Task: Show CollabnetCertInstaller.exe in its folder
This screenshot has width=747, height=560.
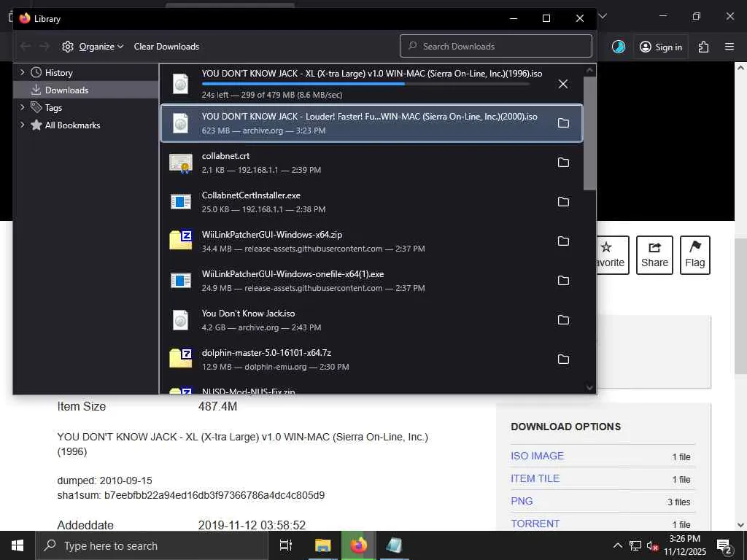Action: [563, 202]
